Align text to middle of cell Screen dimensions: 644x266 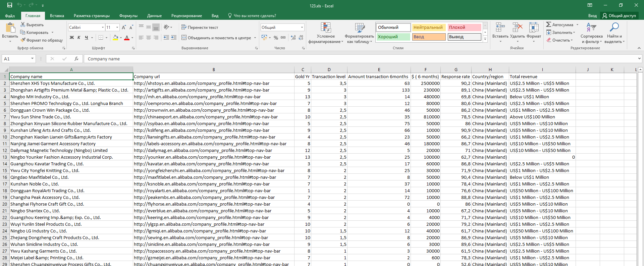coord(149,27)
